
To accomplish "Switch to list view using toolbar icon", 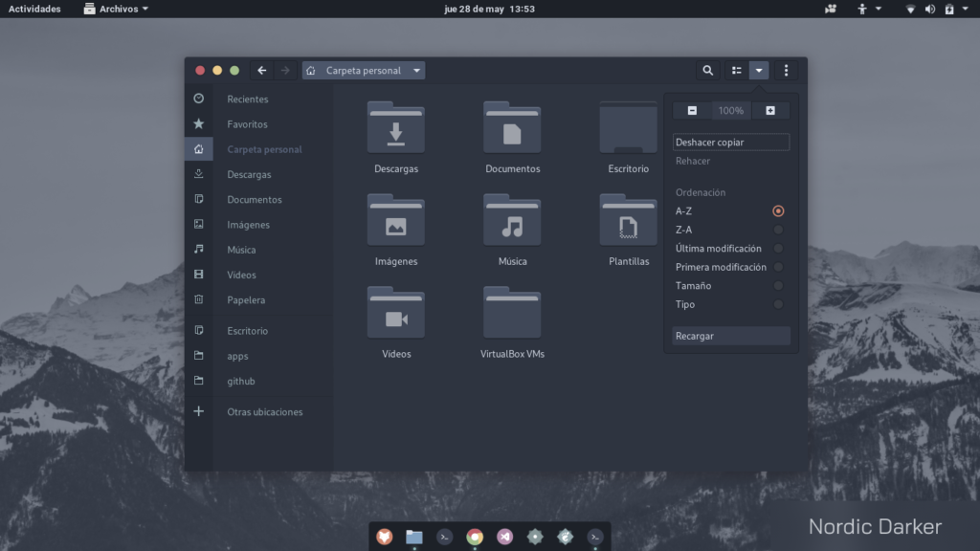I will point(735,70).
